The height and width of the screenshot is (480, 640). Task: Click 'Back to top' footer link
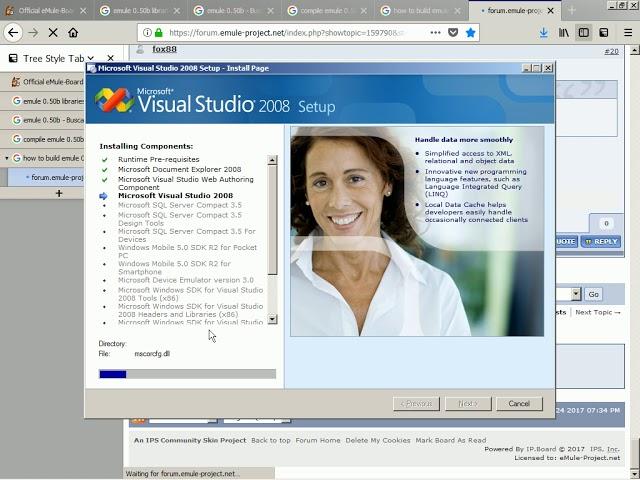click(271, 440)
